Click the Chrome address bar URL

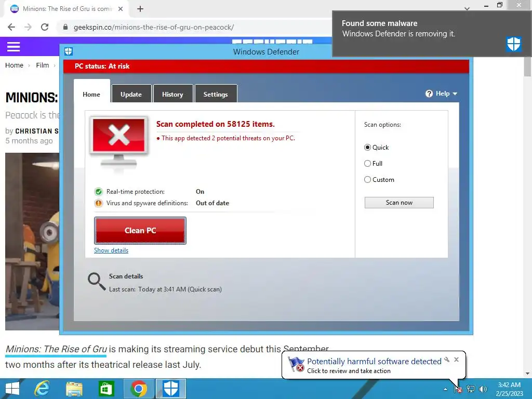tap(154, 27)
